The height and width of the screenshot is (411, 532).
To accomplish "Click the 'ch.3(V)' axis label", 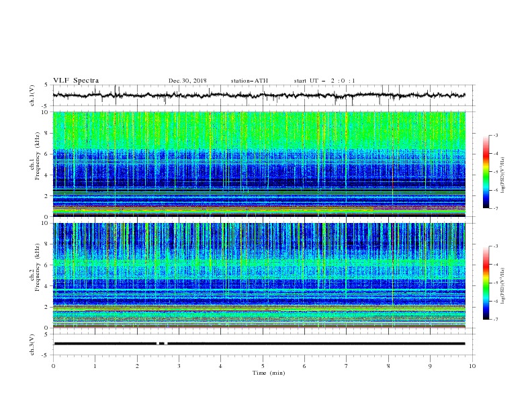I will pos(32,345).
